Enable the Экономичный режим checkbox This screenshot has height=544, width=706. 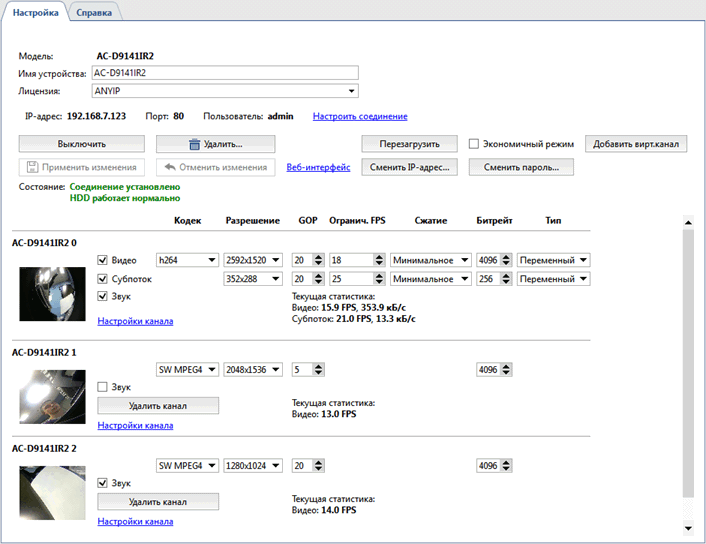(x=475, y=144)
